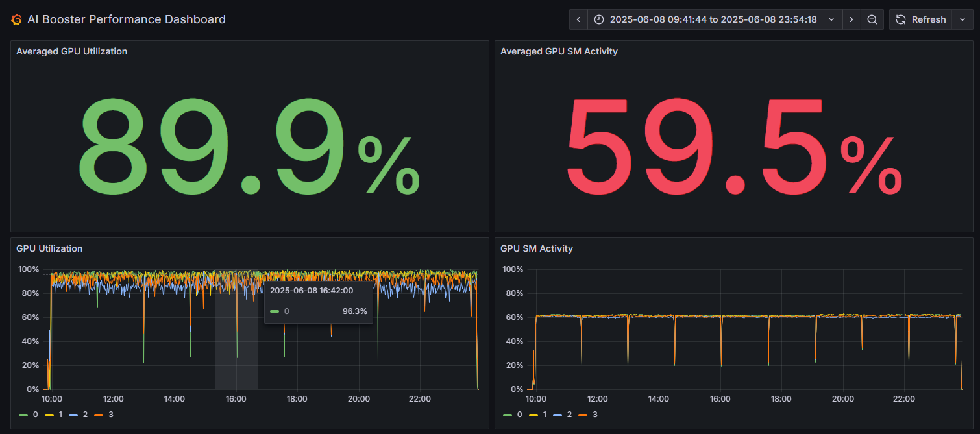Click the 12:00 time label in GPU Utilization
Screen dimensions: 980x434
114,399
